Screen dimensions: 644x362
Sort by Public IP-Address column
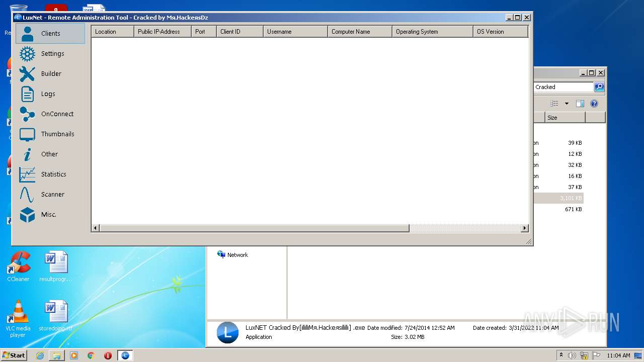click(163, 32)
